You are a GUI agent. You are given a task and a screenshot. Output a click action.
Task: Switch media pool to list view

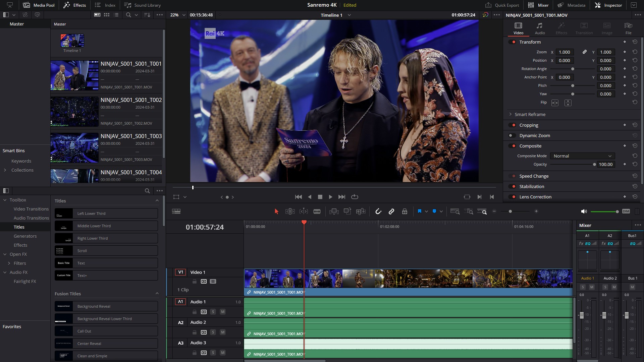[x=116, y=15]
